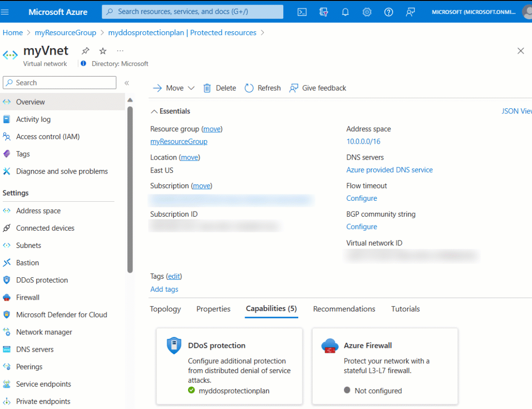Delete the virtual network

point(219,88)
